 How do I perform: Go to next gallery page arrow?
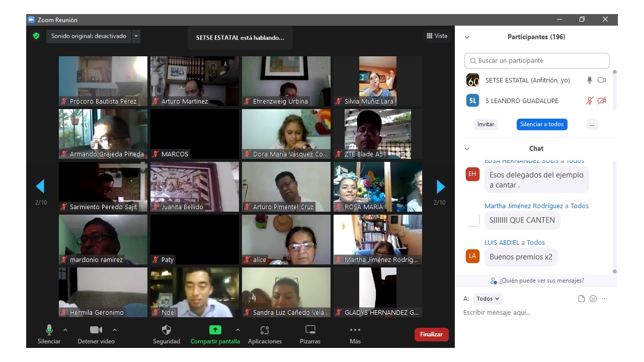click(441, 187)
